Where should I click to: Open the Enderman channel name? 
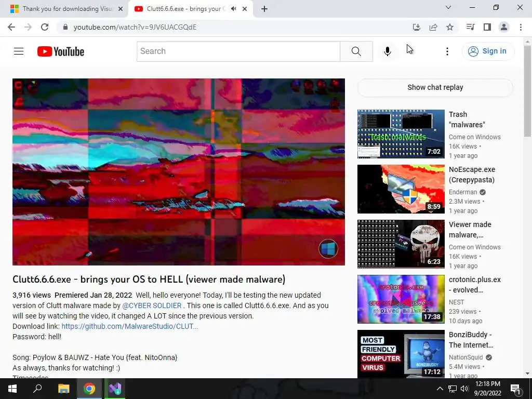pyautogui.click(x=463, y=192)
